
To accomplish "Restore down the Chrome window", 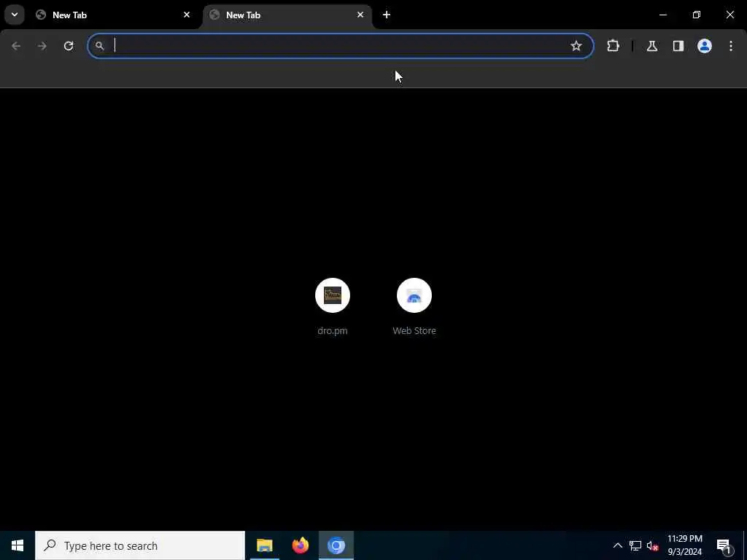I will coord(697,15).
